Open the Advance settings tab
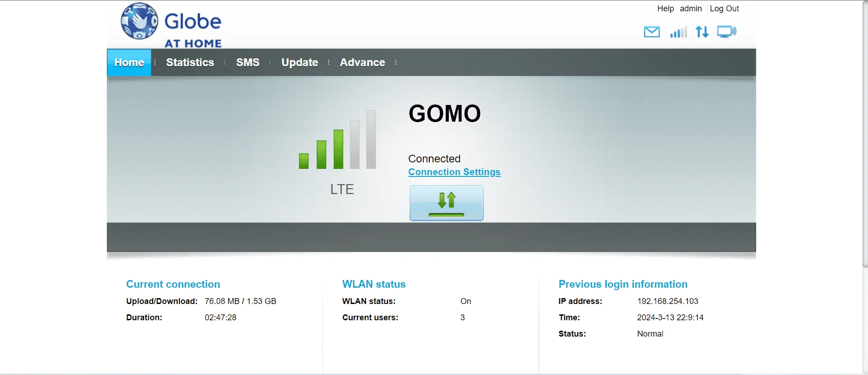Image resolution: width=868 pixels, height=375 pixels. (x=363, y=62)
